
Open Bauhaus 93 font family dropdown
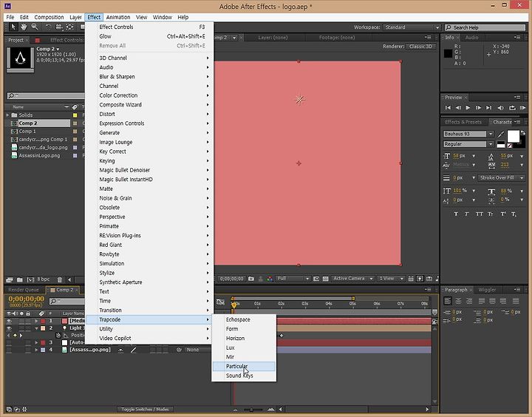coord(491,134)
